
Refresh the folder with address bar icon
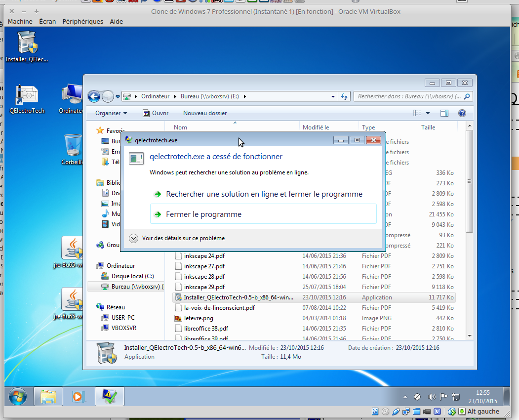pos(345,96)
